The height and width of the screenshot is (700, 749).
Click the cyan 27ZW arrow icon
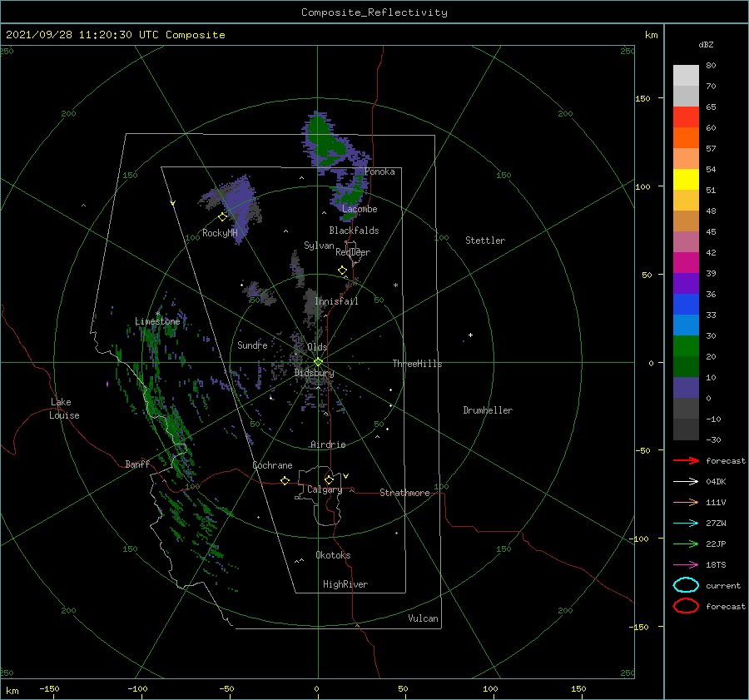tap(686, 524)
